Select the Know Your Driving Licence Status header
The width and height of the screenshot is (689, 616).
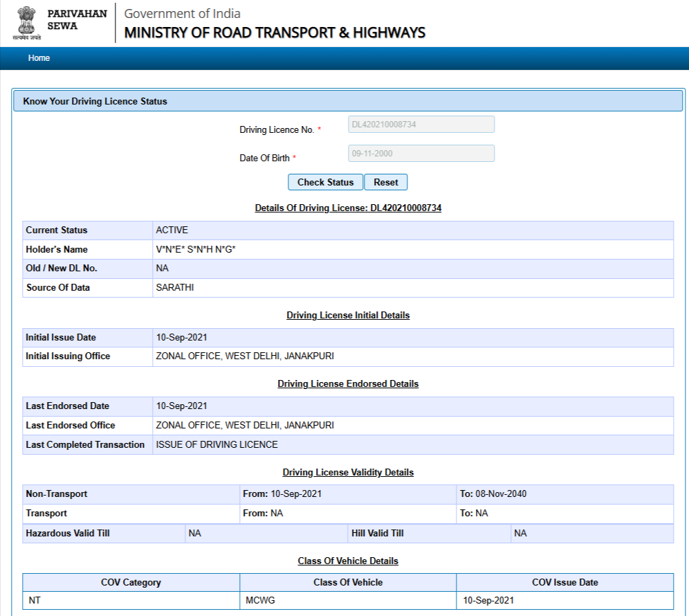click(95, 101)
